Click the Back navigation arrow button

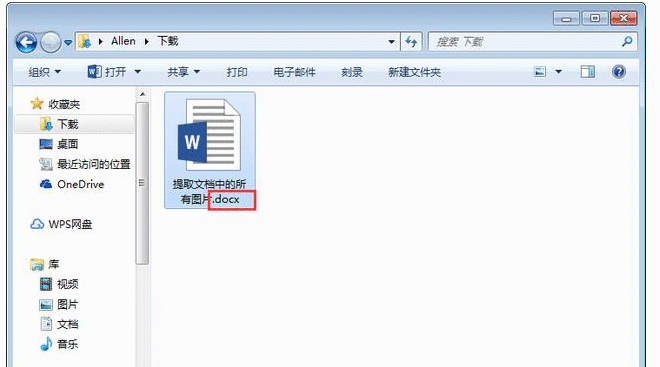[27, 43]
